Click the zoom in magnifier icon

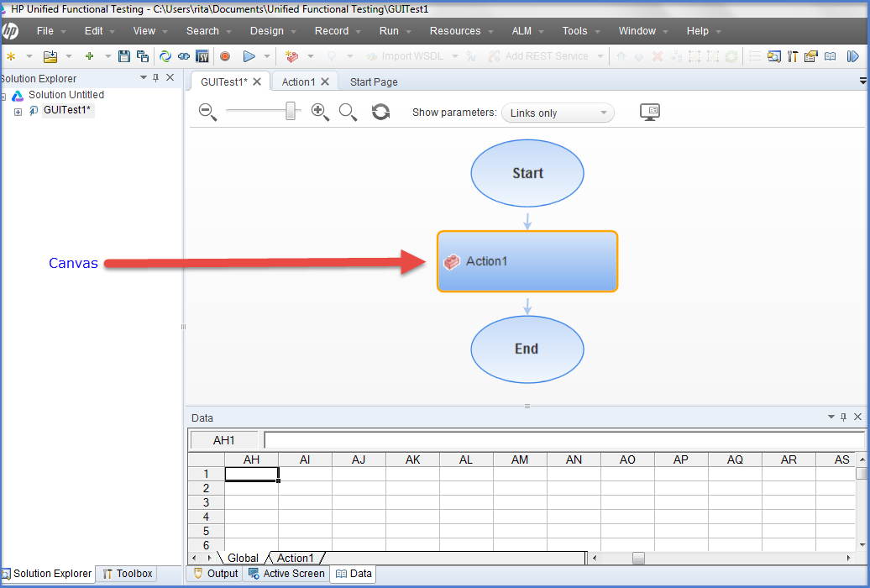coord(320,113)
